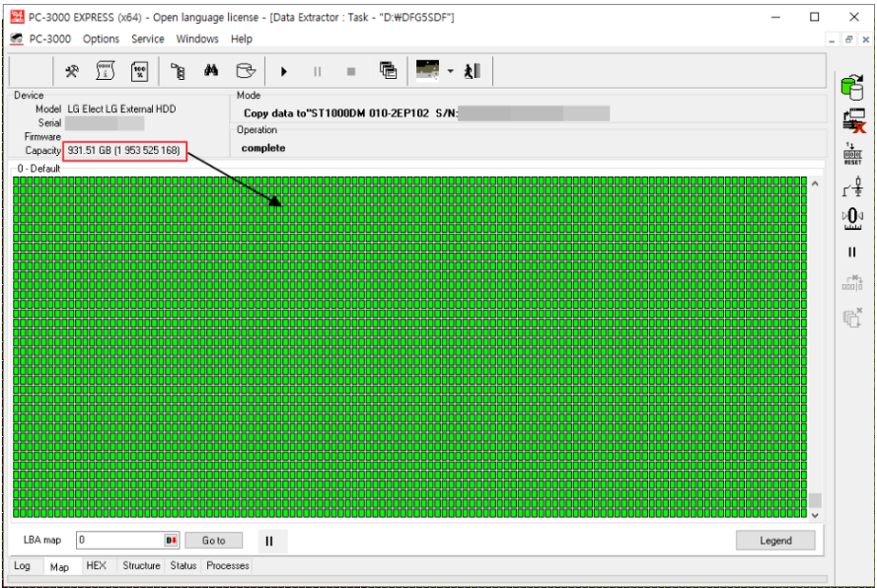Click the '0 - Default' map label

pyautogui.click(x=38, y=169)
